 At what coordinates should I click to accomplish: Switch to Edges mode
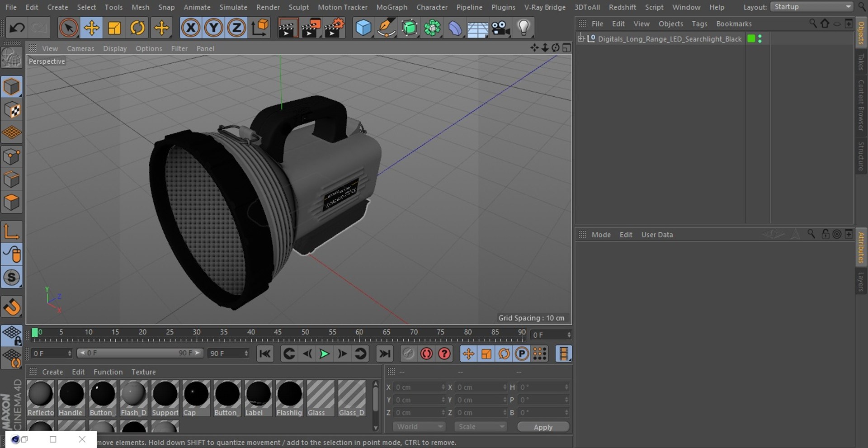(x=12, y=179)
